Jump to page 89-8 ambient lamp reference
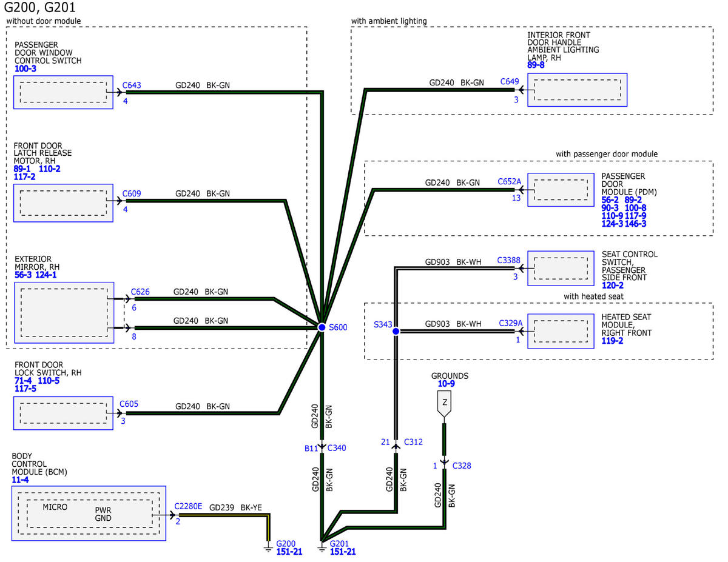Viewport: 728px width, 562px height. click(536, 65)
